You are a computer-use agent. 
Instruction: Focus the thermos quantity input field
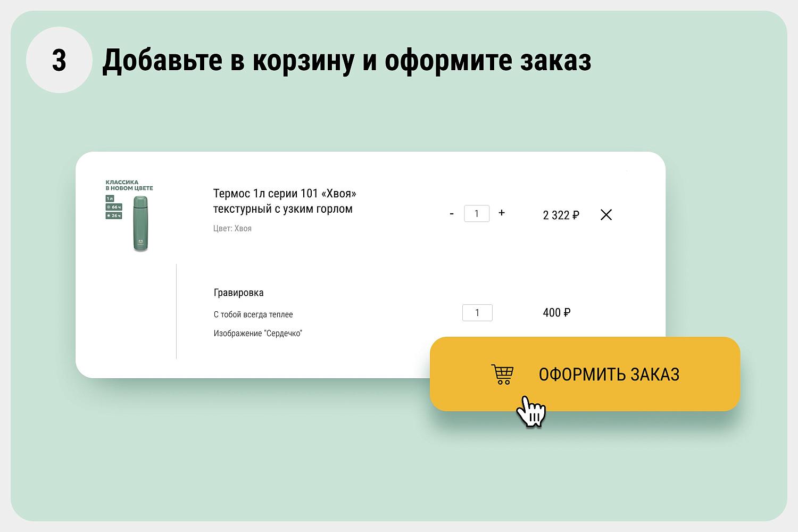[477, 214]
